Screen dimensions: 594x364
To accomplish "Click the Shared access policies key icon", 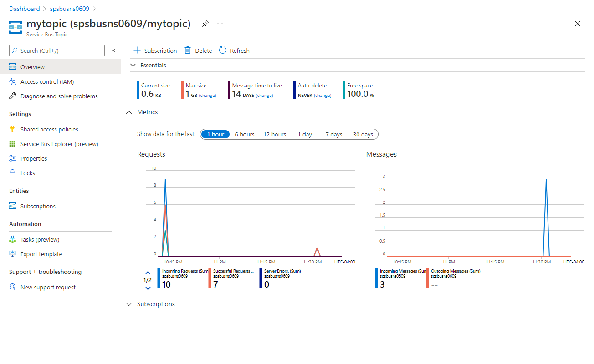I will pyautogui.click(x=13, y=129).
